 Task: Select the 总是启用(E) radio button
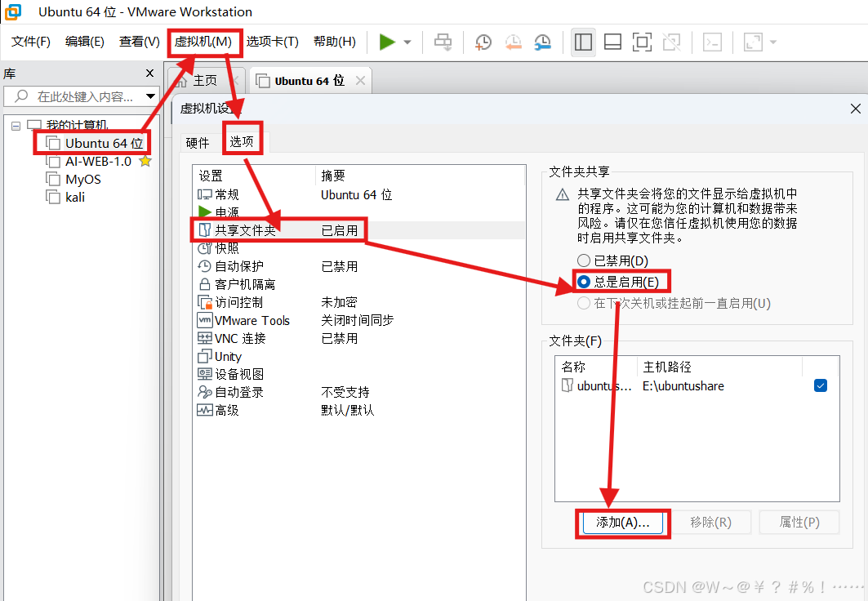coord(584,282)
